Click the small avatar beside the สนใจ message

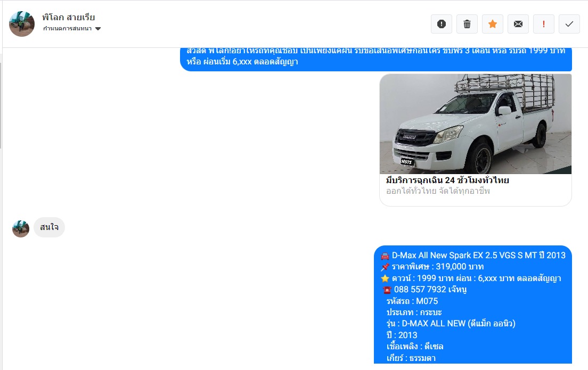coord(21,229)
